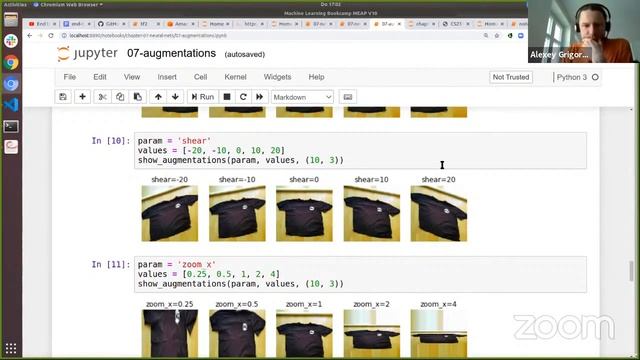Move selected cell up with the arrow icon
The height and width of the screenshot is (360, 640).
click(158, 97)
